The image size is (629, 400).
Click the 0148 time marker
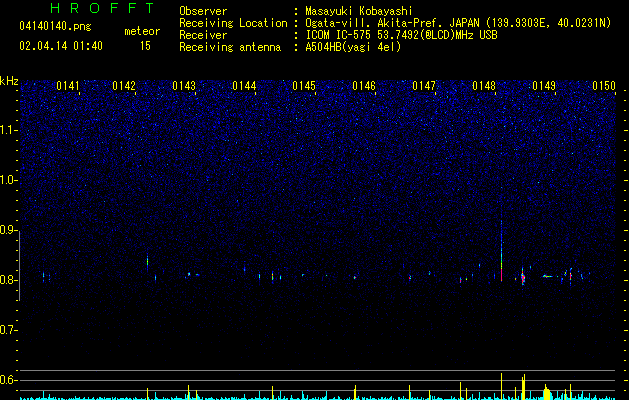pyautogui.click(x=484, y=86)
